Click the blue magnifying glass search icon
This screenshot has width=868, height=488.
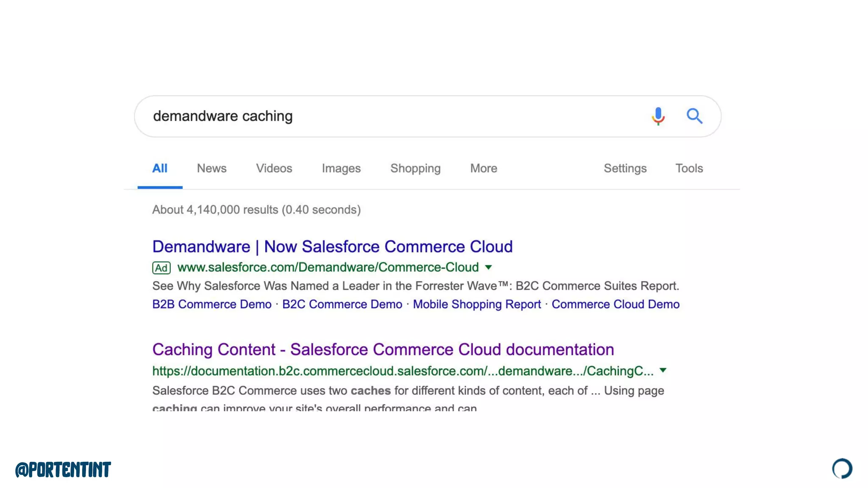694,116
